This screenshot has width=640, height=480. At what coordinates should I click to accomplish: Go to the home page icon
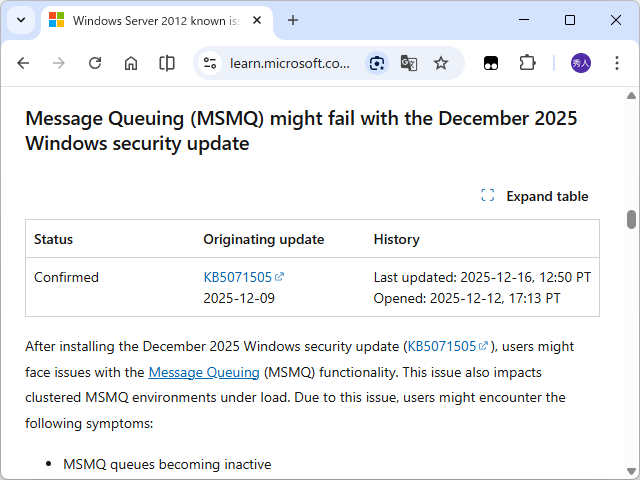[131, 63]
